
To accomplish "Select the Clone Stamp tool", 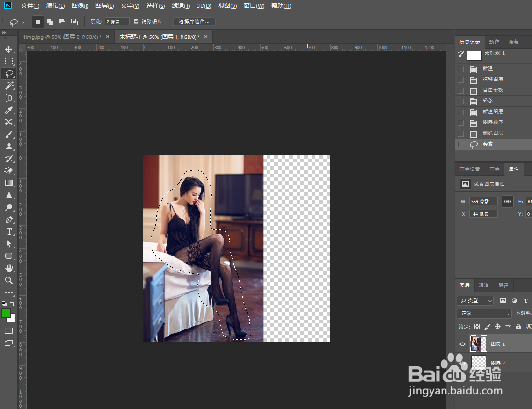I will click(x=9, y=146).
